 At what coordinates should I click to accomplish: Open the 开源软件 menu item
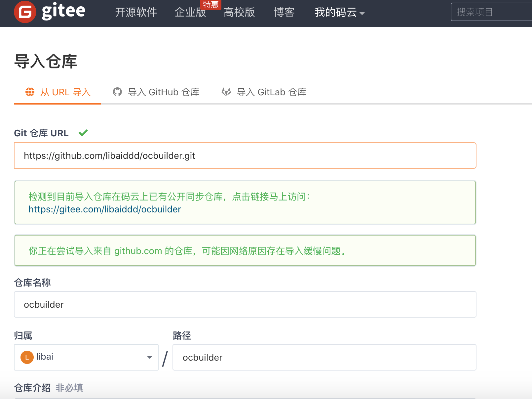click(136, 13)
